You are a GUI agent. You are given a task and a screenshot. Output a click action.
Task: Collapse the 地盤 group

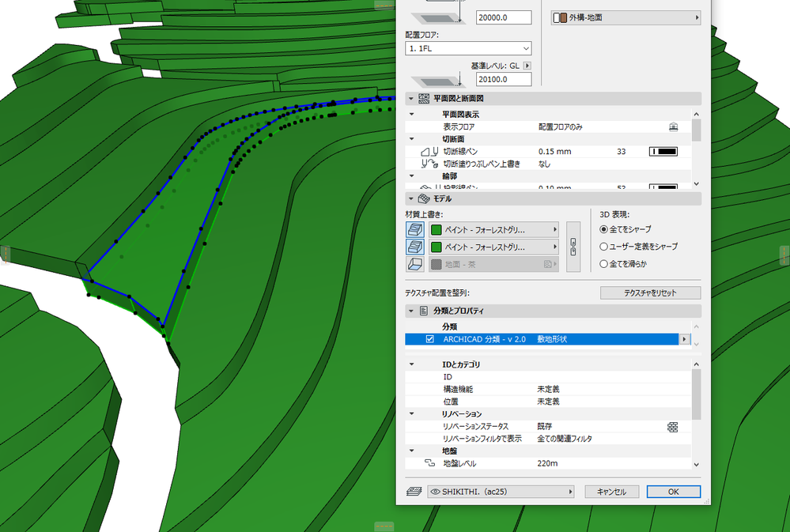(412, 451)
